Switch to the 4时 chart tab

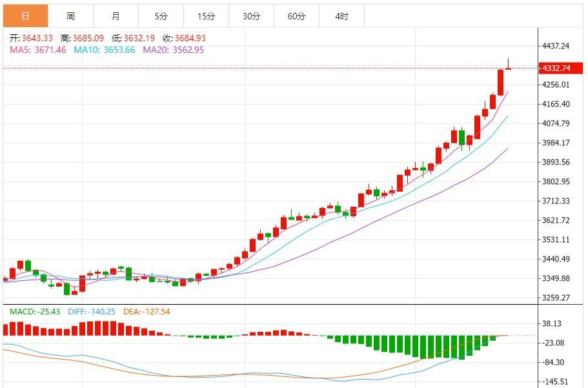coord(341,16)
